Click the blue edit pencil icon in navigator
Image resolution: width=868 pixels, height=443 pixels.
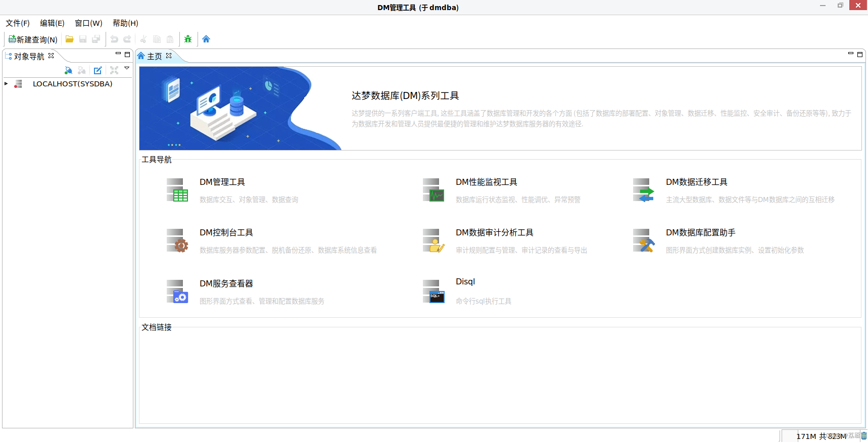[98, 70]
